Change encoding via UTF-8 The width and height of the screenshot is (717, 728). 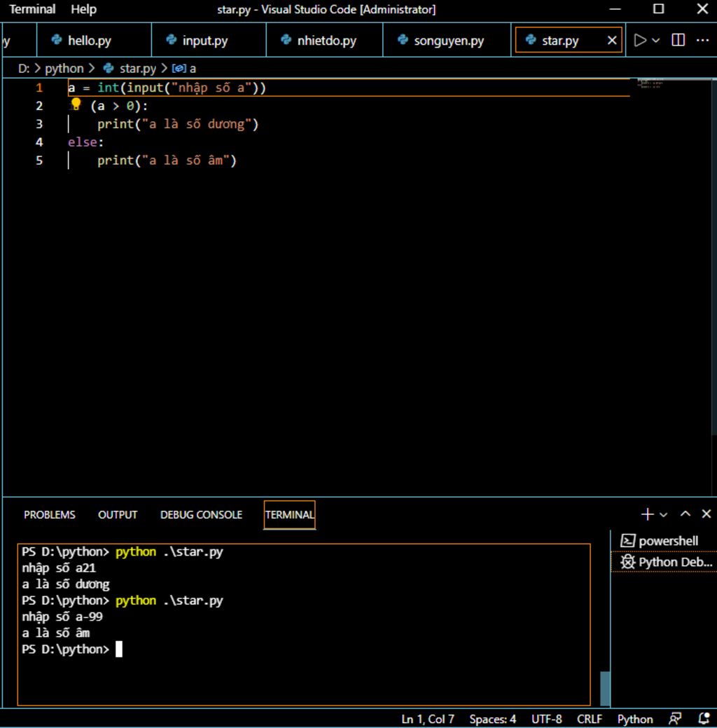(547, 719)
